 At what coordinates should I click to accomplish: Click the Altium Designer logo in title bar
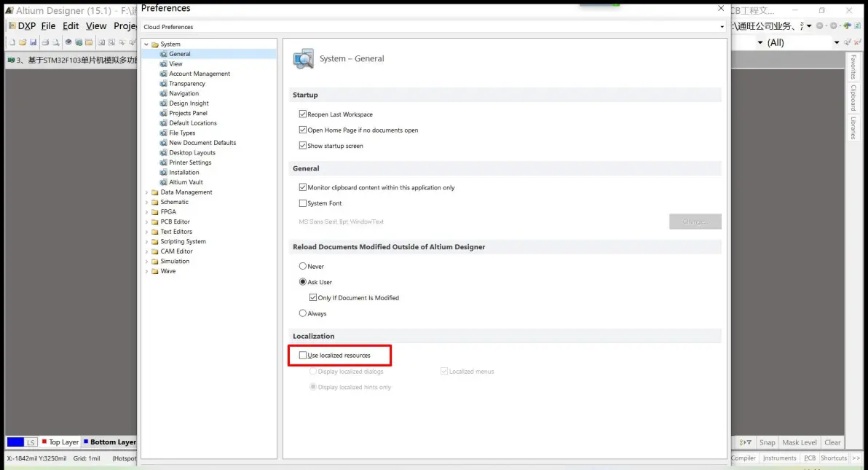coord(9,10)
